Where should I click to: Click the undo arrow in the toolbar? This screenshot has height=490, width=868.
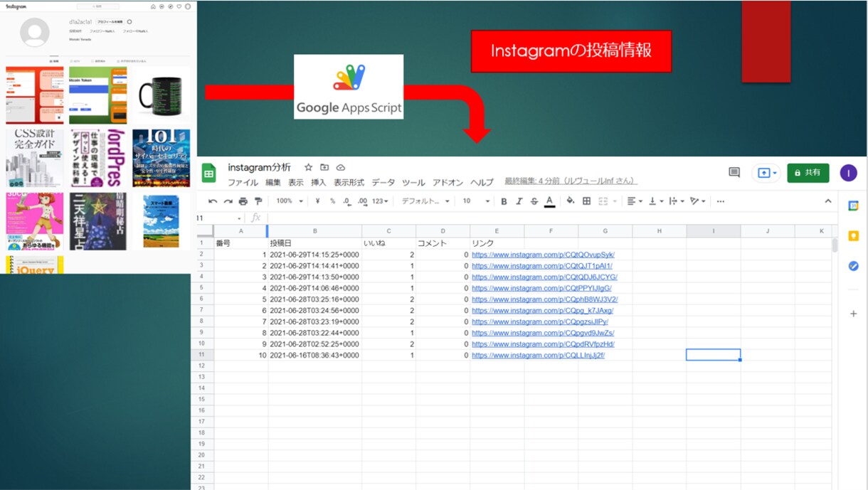point(213,201)
